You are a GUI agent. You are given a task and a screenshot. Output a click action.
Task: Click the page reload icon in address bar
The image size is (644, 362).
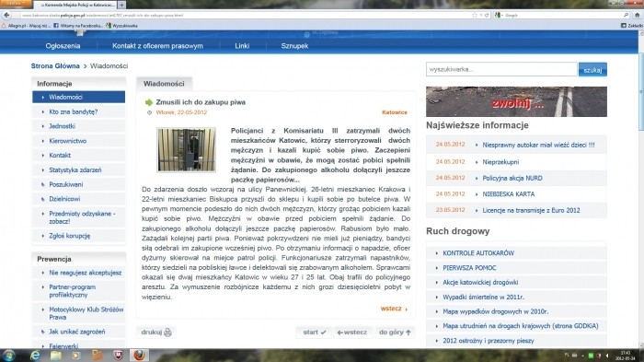point(487,16)
